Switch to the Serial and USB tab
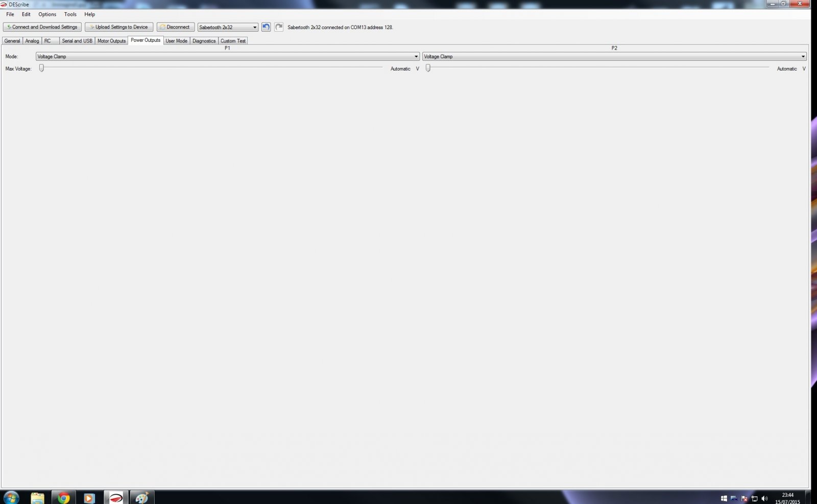 pyautogui.click(x=77, y=41)
